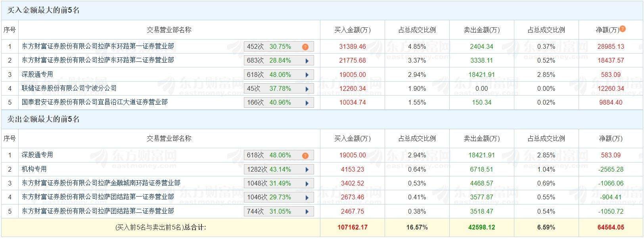This screenshot has width=644, height=239.
Task: Click arrow icon in buy-table 618次 48.06% box
Action: pos(307,75)
